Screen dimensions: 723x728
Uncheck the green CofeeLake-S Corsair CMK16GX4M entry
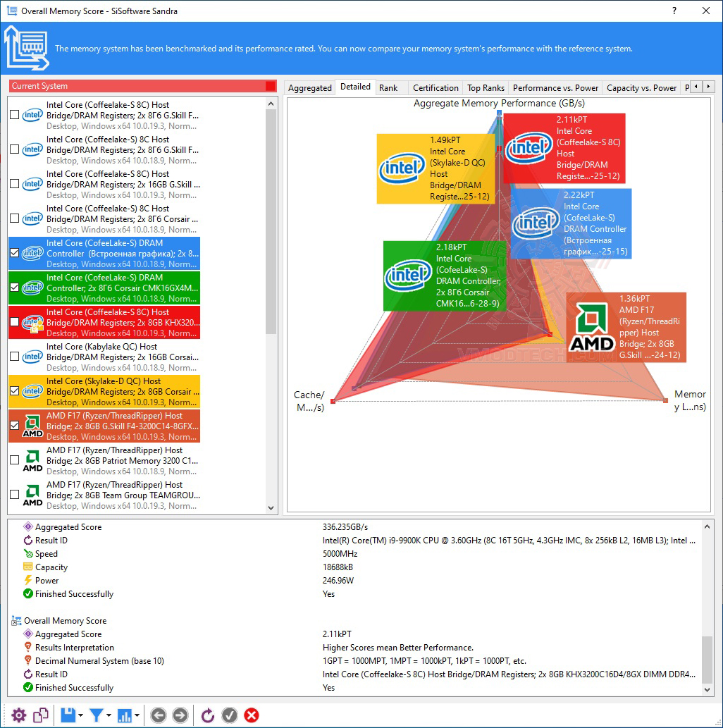pos(14,288)
